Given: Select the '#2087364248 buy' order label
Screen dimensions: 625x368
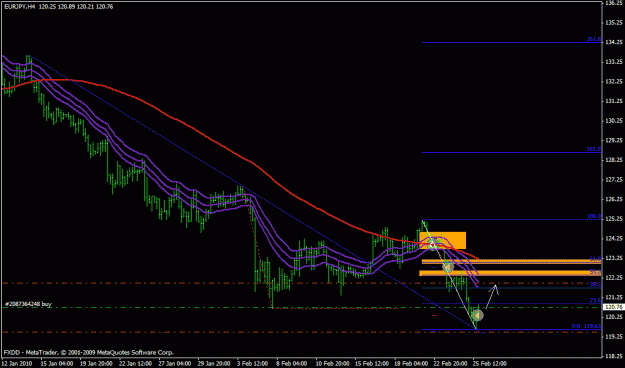Looking at the screenshot, I should [x=28, y=304].
